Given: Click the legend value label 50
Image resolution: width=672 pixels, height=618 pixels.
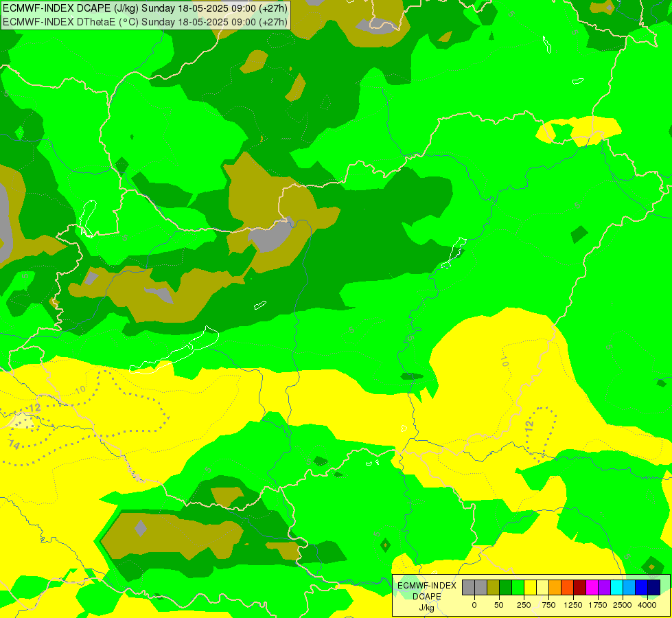Looking at the screenshot, I should [499, 605].
